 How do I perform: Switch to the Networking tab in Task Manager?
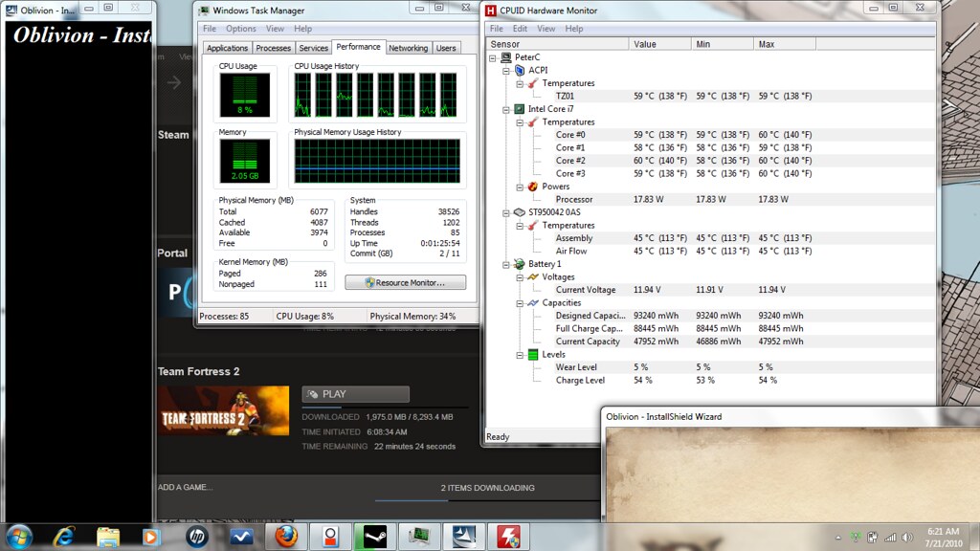[408, 48]
